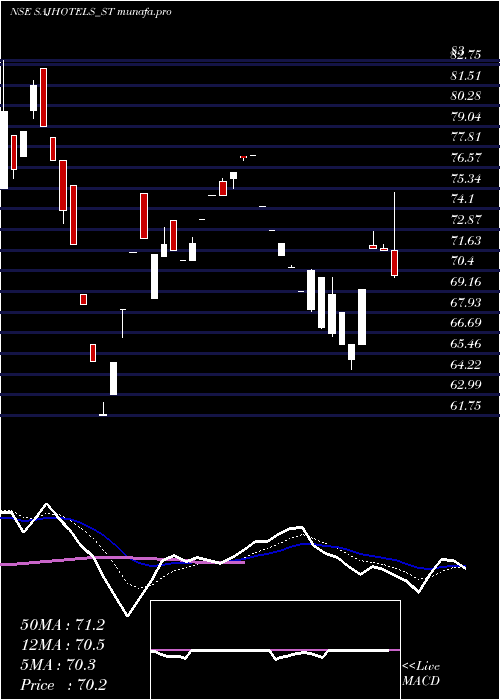
Task: Select the 62.99 price level label
Action: [466, 385]
